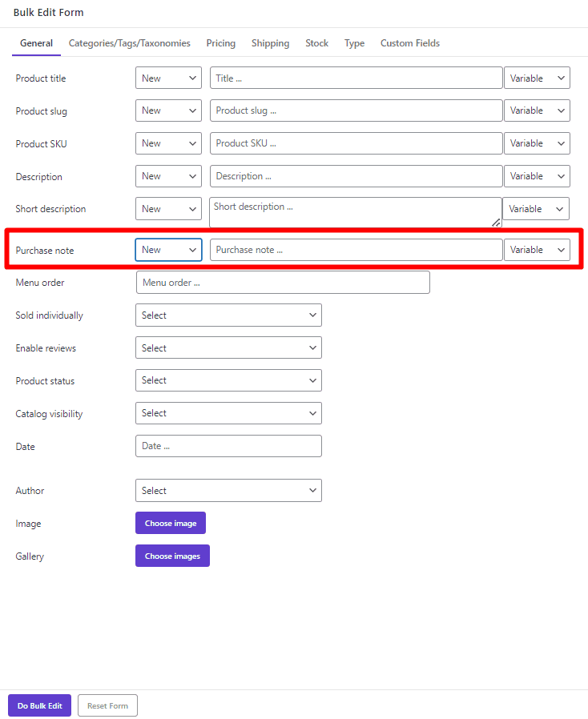Expand the Author select dropdown
The height and width of the screenshot is (719, 588).
click(x=228, y=490)
